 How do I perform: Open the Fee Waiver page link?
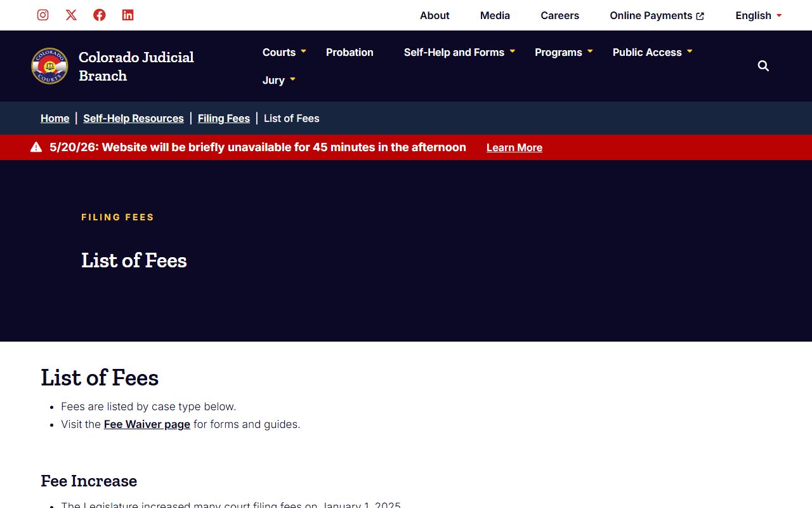[x=147, y=424]
